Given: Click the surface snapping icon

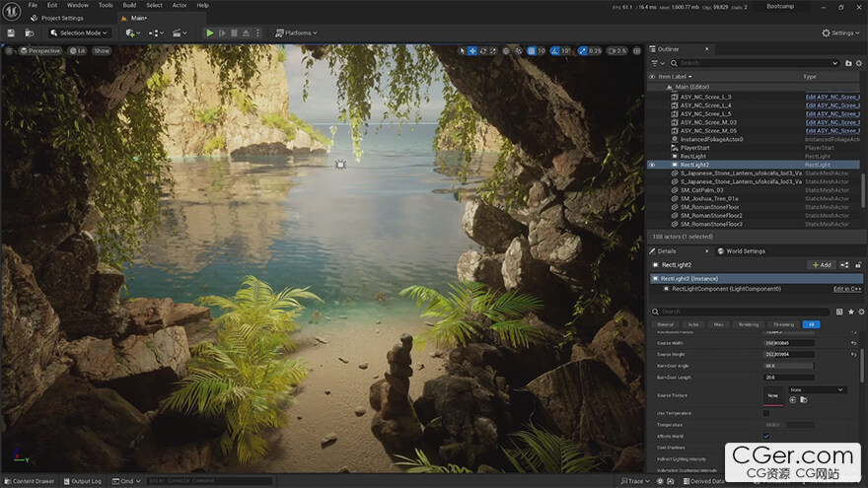Looking at the screenshot, I should 519,51.
